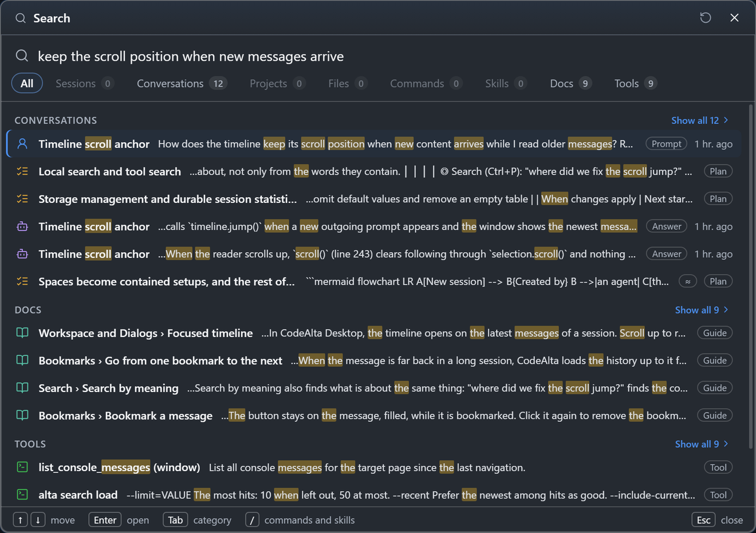The height and width of the screenshot is (533, 756).
Task: Open 'Workspace and Dialogs › Focused timeline' doc
Action: (373, 333)
